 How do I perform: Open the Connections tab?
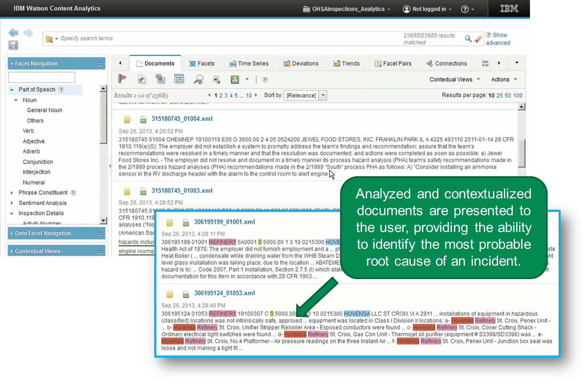(x=447, y=63)
